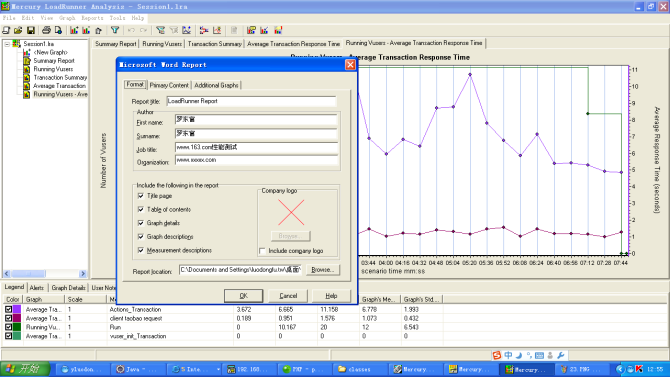Click the Organization input field
The height and width of the screenshot is (377, 670).
(256, 160)
